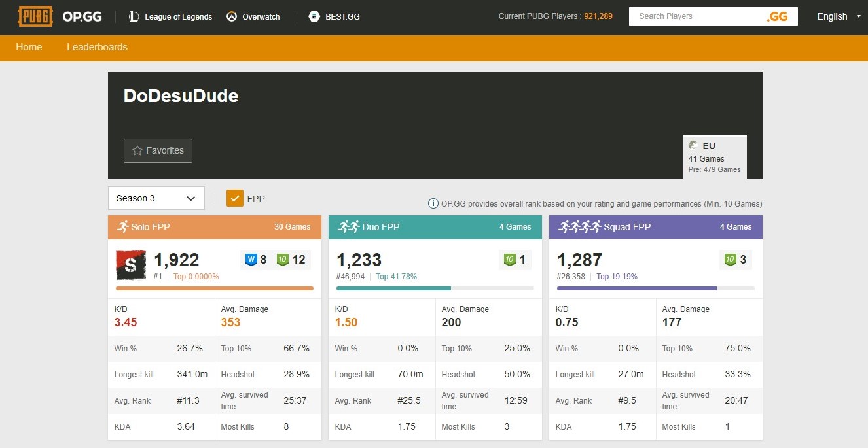Open the Leaderboards page
868x448 pixels.
(97, 47)
